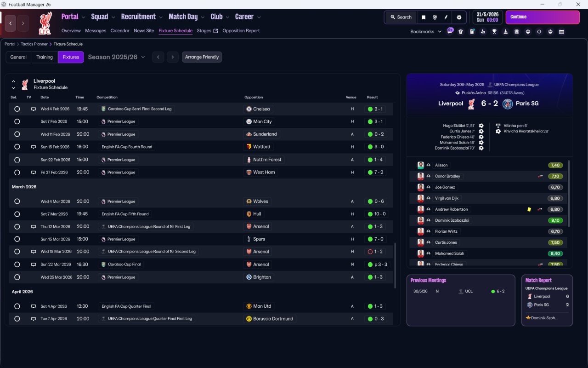Select the Chelsea Carabao Cup semi final row radio
The image size is (588, 368).
(17, 109)
